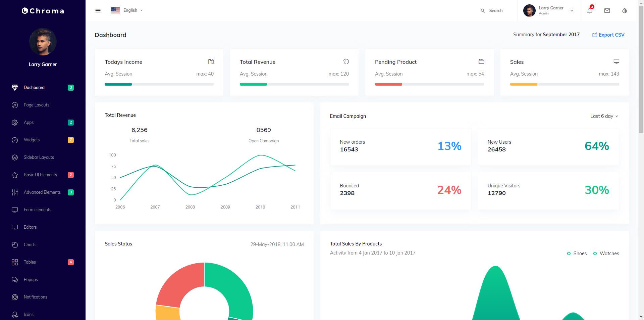Open Dashboard menu item
Screen dimensions: 644x320
pos(43,87)
